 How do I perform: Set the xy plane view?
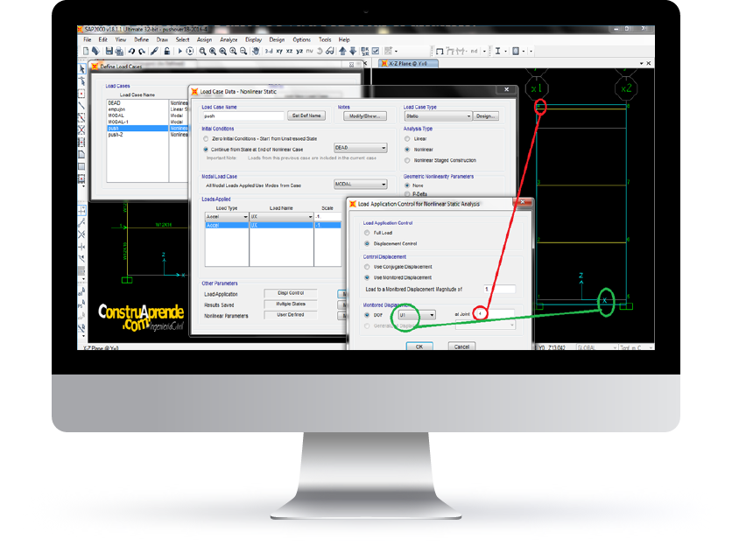coord(279,51)
